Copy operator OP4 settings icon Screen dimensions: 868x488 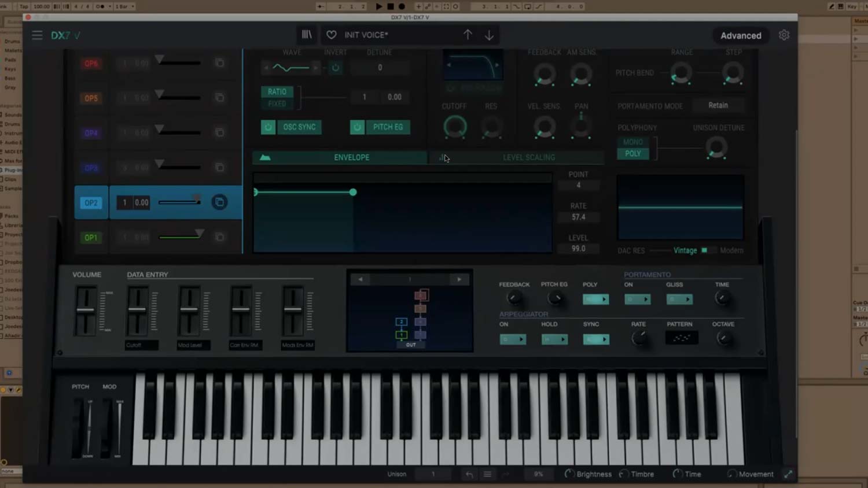point(219,132)
